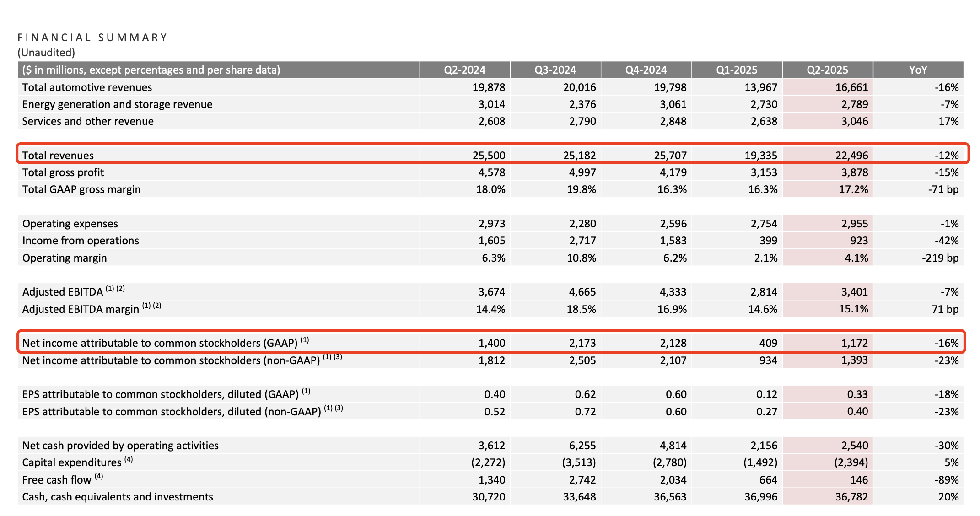Click the Free cash flow row label

point(57,480)
